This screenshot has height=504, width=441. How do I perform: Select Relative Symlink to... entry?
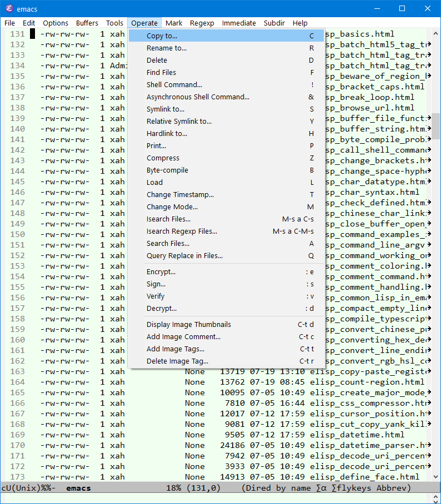click(226, 121)
